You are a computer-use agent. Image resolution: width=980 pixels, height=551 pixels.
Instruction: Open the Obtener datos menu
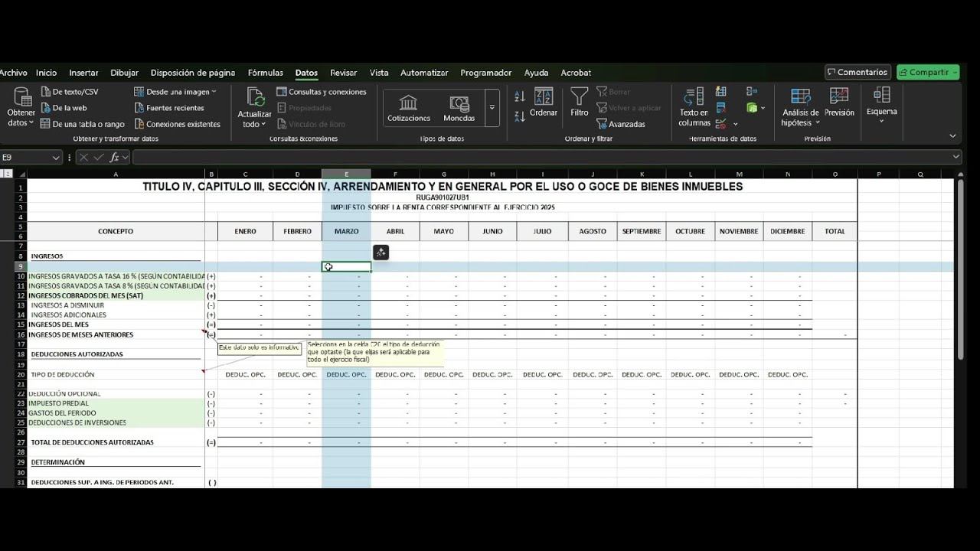(x=21, y=107)
